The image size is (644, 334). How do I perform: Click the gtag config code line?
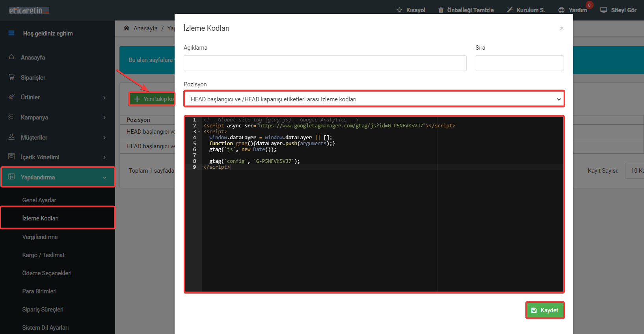tap(255, 161)
